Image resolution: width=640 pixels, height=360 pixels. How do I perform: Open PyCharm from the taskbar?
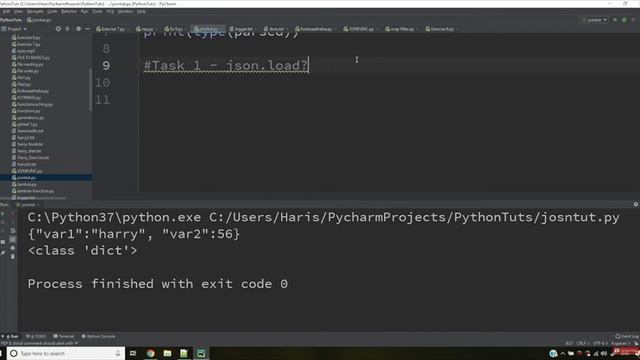point(201,353)
